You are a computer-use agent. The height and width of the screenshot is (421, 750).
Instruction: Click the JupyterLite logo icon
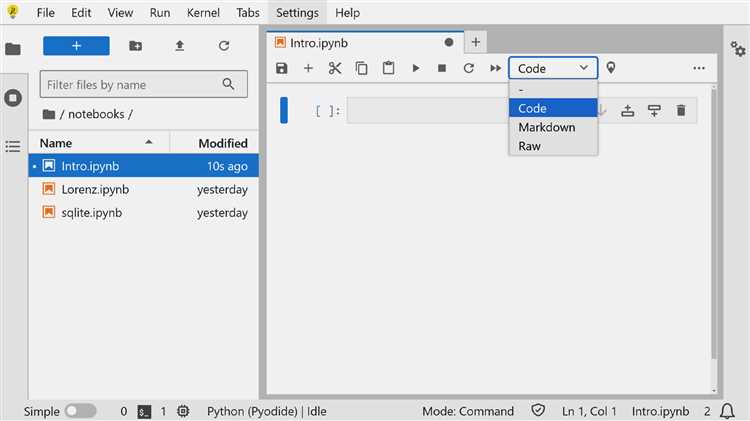click(x=13, y=11)
